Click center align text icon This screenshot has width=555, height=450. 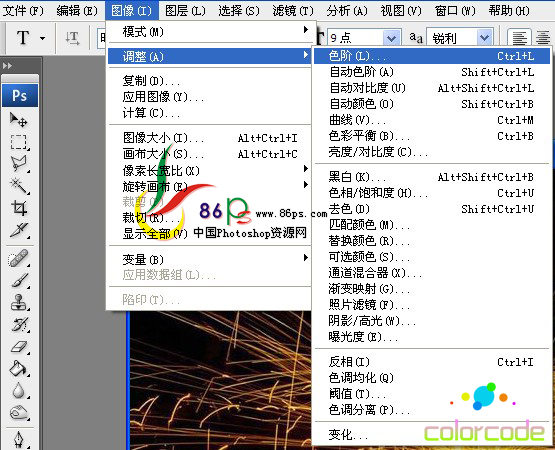coord(543,38)
